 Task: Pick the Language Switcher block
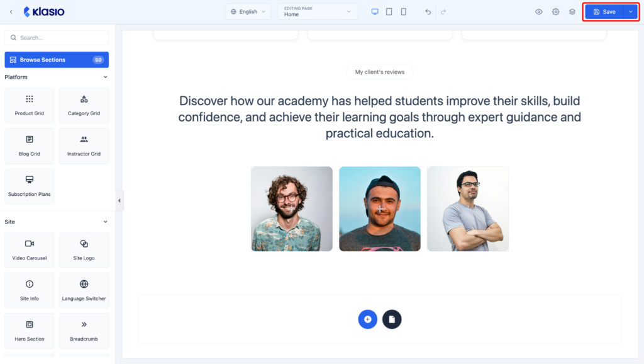click(x=84, y=290)
